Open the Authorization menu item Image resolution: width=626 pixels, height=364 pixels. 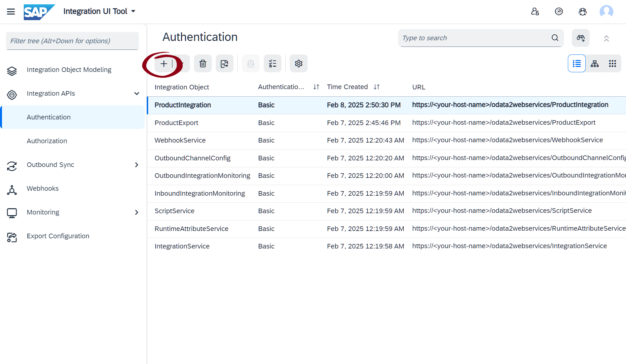point(47,141)
